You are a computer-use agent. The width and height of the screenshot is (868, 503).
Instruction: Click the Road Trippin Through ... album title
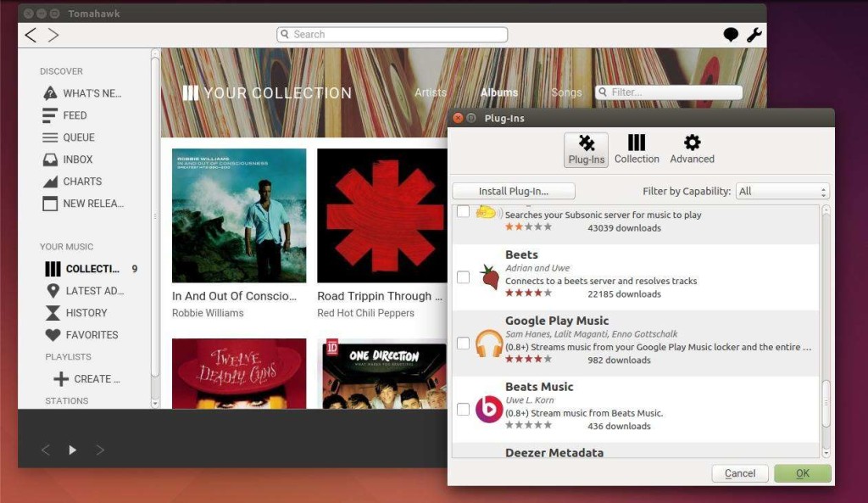click(380, 296)
